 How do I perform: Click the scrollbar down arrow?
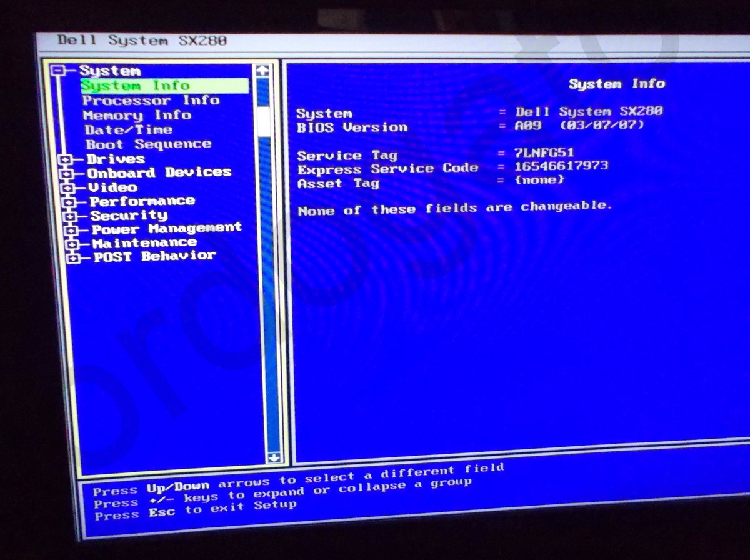(272, 458)
